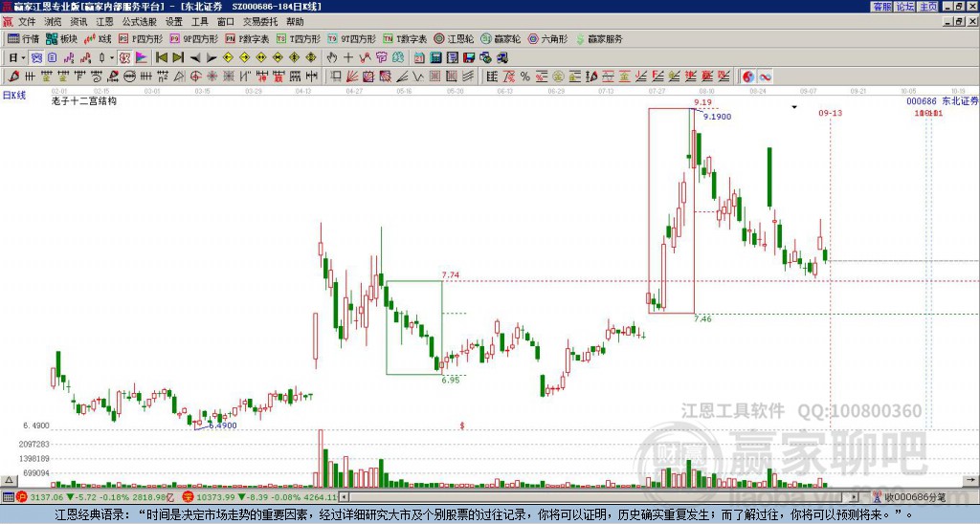The image size is (980, 524).
Task: Click the 6.4900 low price label
Action: pos(222,426)
